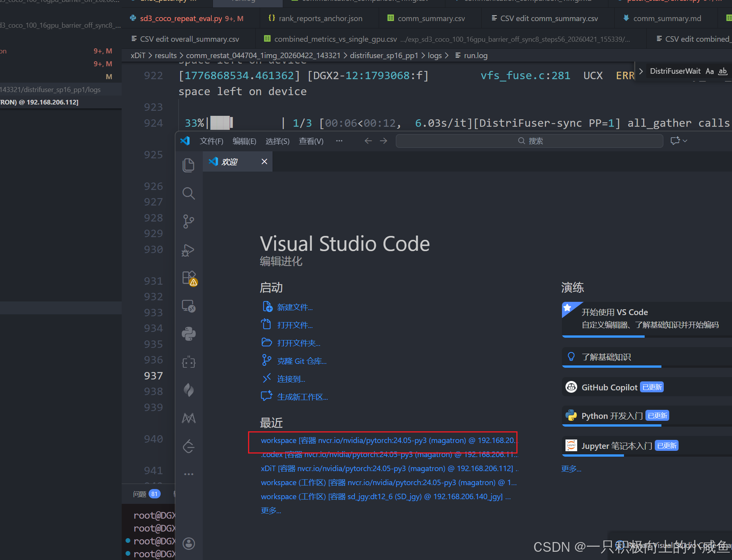Go forward with the right arrow

coord(383,141)
